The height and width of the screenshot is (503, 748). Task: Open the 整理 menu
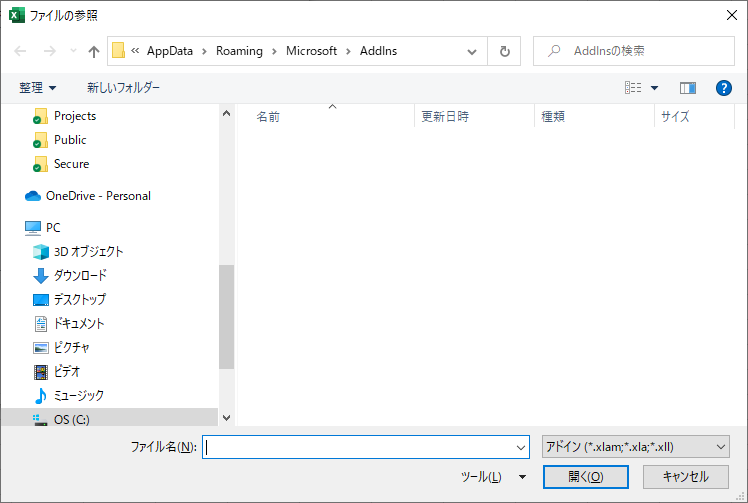click(x=38, y=88)
